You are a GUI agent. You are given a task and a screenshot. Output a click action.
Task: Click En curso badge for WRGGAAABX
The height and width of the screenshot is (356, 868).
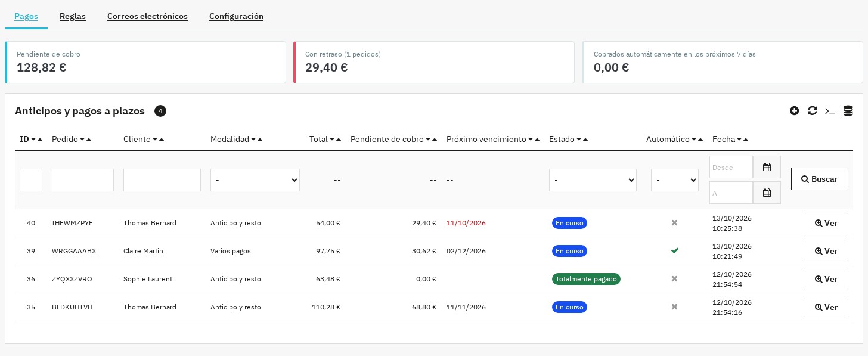[x=569, y=251]
